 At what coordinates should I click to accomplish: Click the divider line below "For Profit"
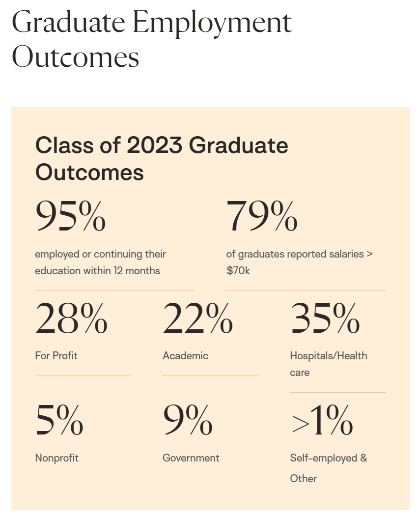83,376
